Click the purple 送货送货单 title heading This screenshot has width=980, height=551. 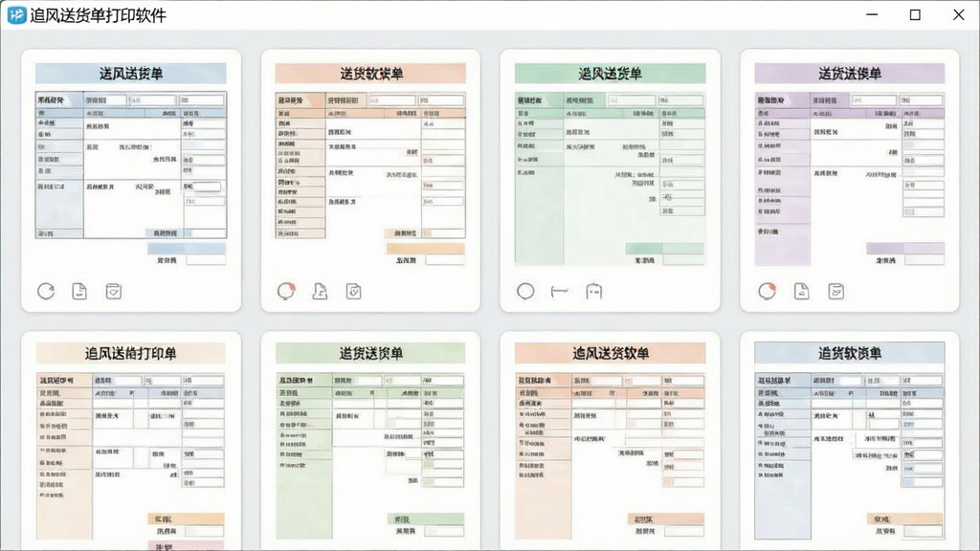[x=850, y=74]
